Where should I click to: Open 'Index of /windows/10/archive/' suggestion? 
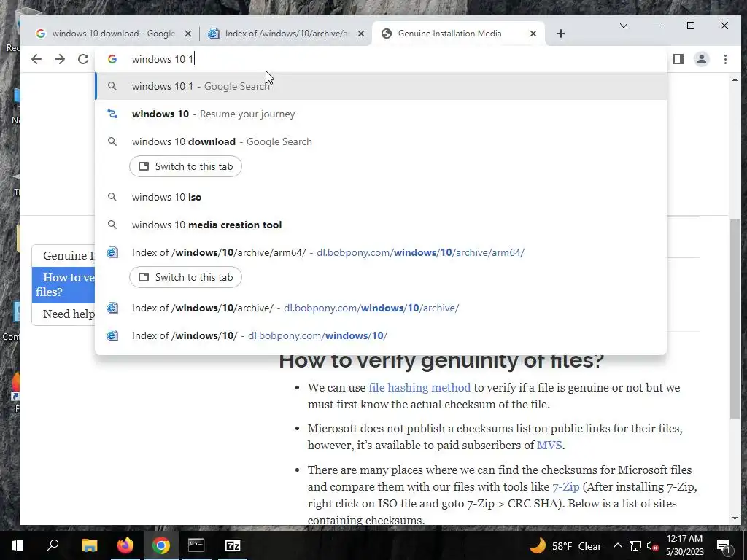click(x=381, y=308)
